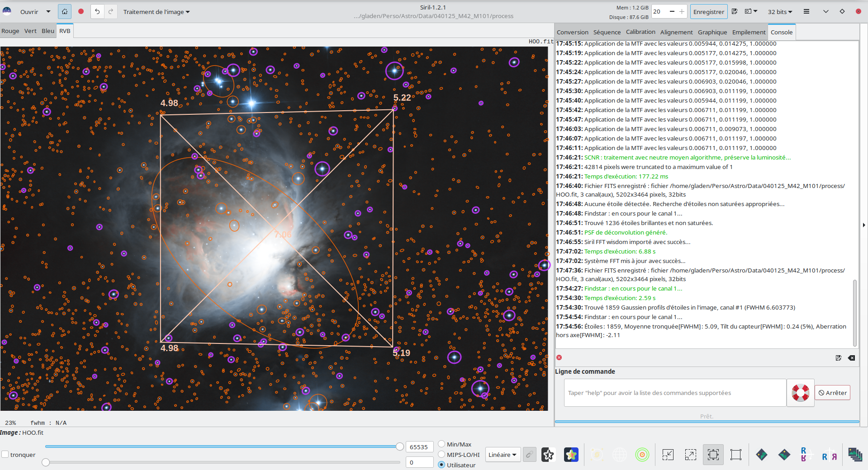Click the upper histogram high-cut slider

click(x=223, y=446)
